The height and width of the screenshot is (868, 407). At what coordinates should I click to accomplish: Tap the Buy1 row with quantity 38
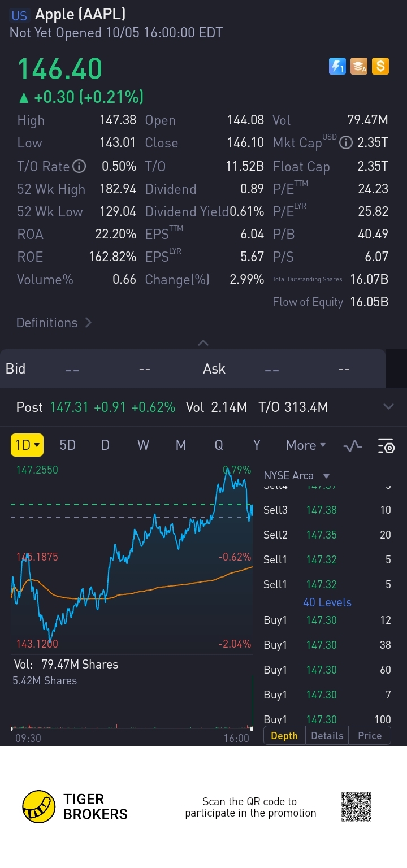click(x=327, y=645)
